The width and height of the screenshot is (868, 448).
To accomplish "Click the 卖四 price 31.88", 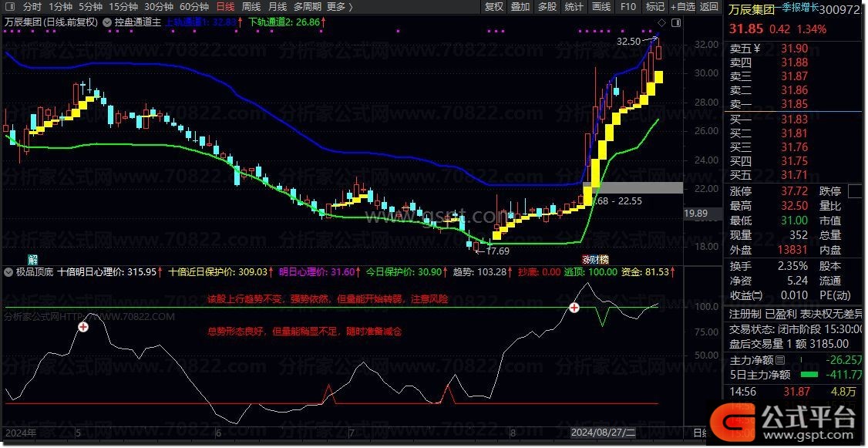I will (x=794, y=62).
